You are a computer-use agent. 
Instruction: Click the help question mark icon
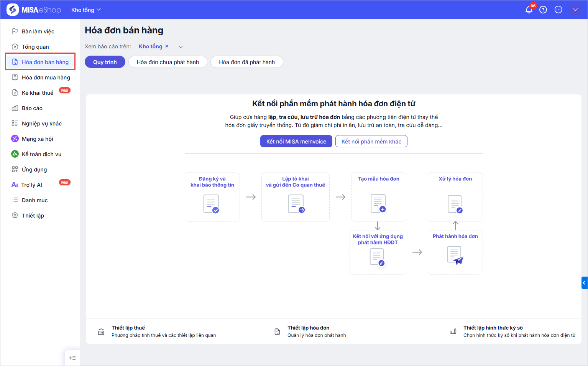coord(543,10)
